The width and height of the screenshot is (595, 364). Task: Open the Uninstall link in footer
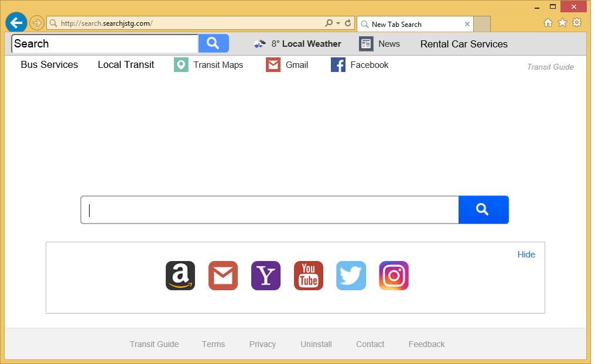316,344
